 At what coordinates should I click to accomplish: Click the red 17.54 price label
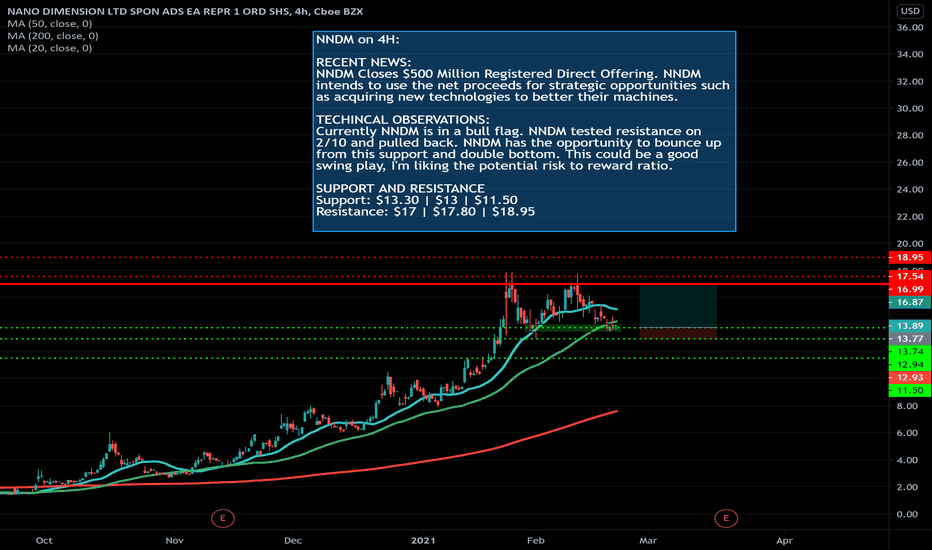pyautogui.click(x=909, y=276)
